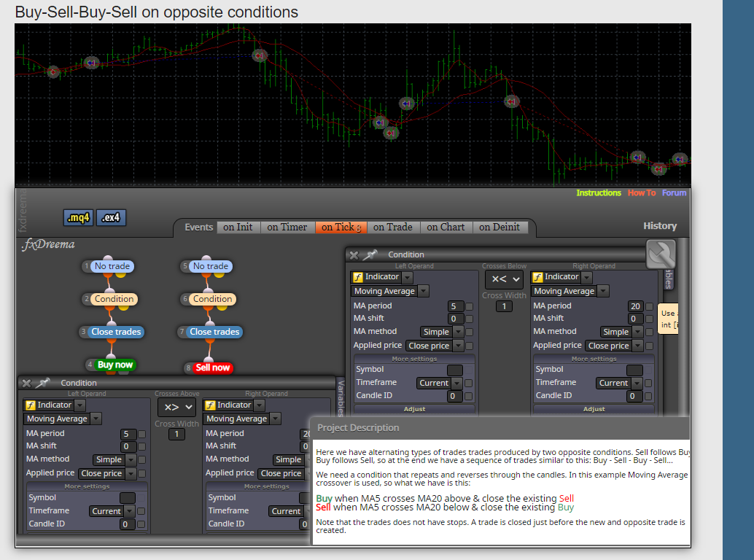Open Crosses Above operator dropdown
Viewport: 754px width, 560px height.
coord(177,407)
